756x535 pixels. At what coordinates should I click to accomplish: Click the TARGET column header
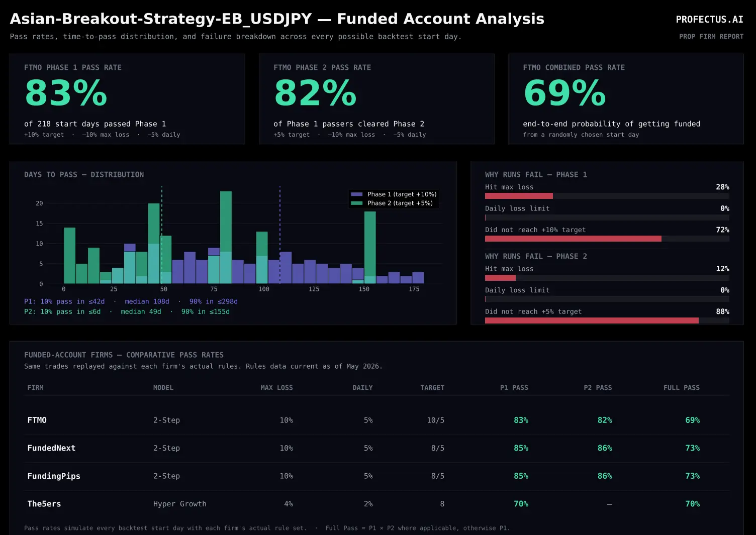(x=432, y=388)
